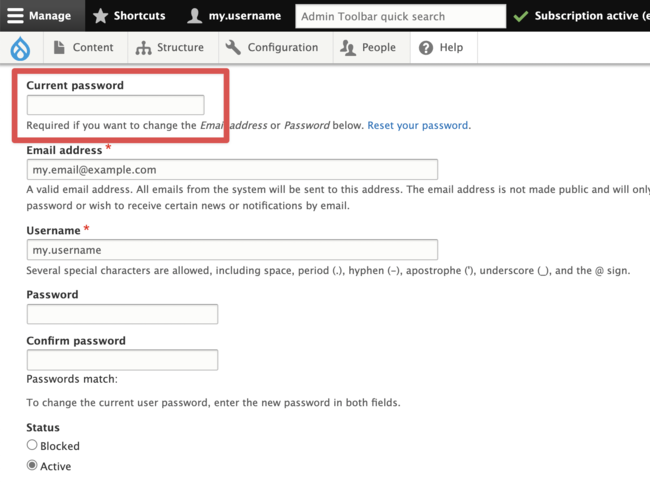Click the Structure hierarchy icon
This screenshot has width=650, height=484.
coord(143,48)
